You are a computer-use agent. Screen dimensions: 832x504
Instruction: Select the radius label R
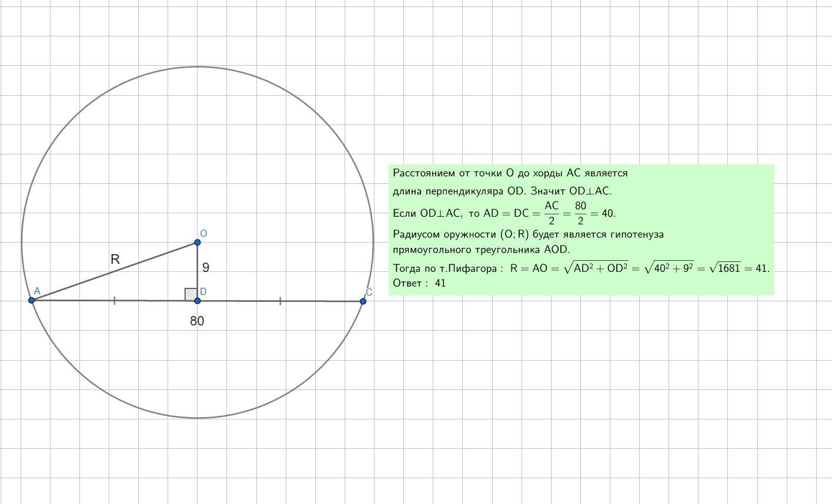point(115,258)
